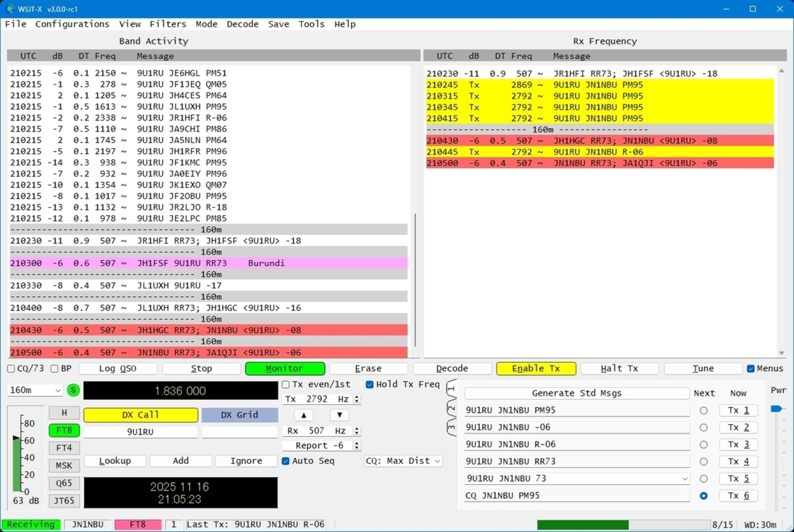
Task: Uncheck Hold Tx Freq
Action: coord(370,385)
